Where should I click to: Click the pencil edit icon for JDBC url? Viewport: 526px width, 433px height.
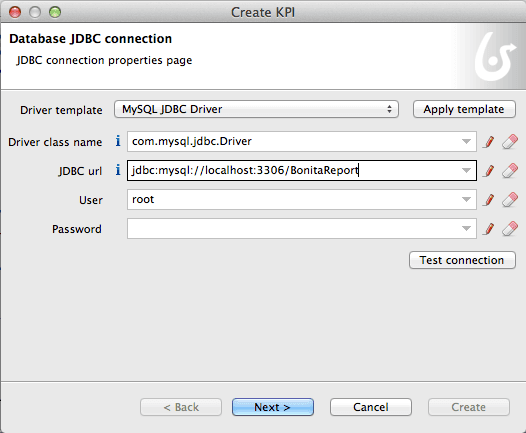tap(489, 171)
